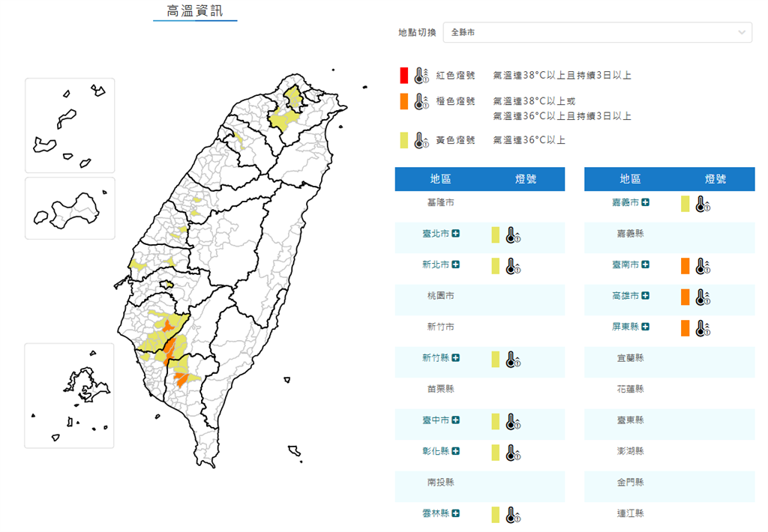Expand the 臺南市 plus icon
768x532 pixels.
(x=646, y=265)
